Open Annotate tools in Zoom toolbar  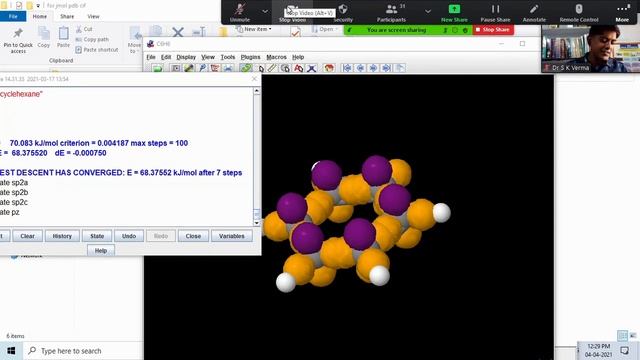534,13
